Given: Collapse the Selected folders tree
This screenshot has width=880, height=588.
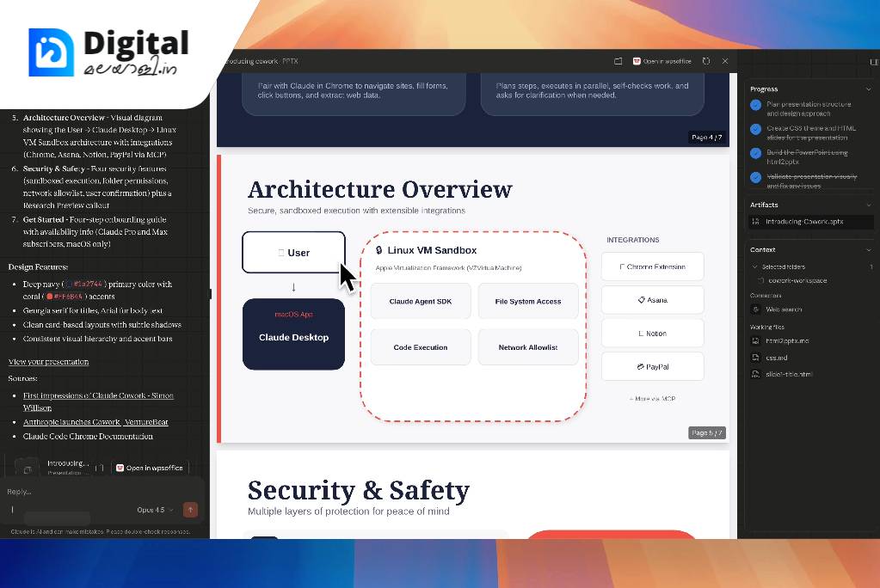Looking at the screenshot, I should [755, 267].
